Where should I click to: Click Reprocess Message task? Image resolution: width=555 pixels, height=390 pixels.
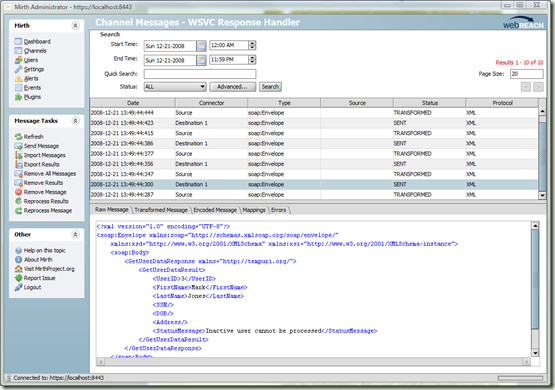tap(43, 210)
